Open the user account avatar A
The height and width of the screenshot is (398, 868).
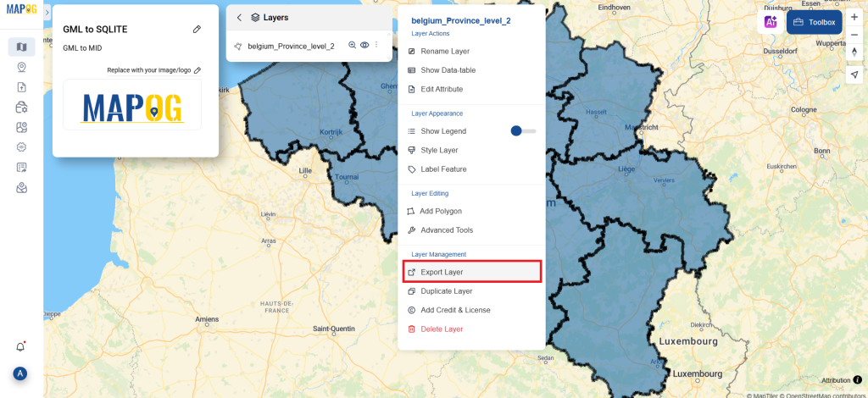20,373
